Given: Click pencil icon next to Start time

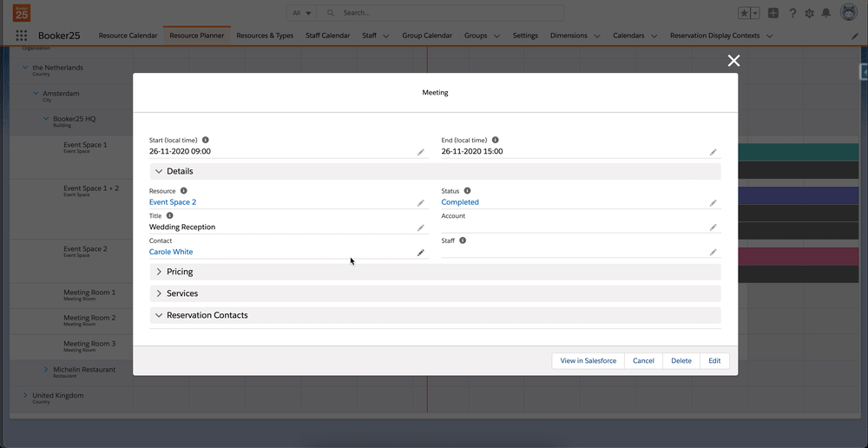Looking at the screenshot, I should point(421,152).
